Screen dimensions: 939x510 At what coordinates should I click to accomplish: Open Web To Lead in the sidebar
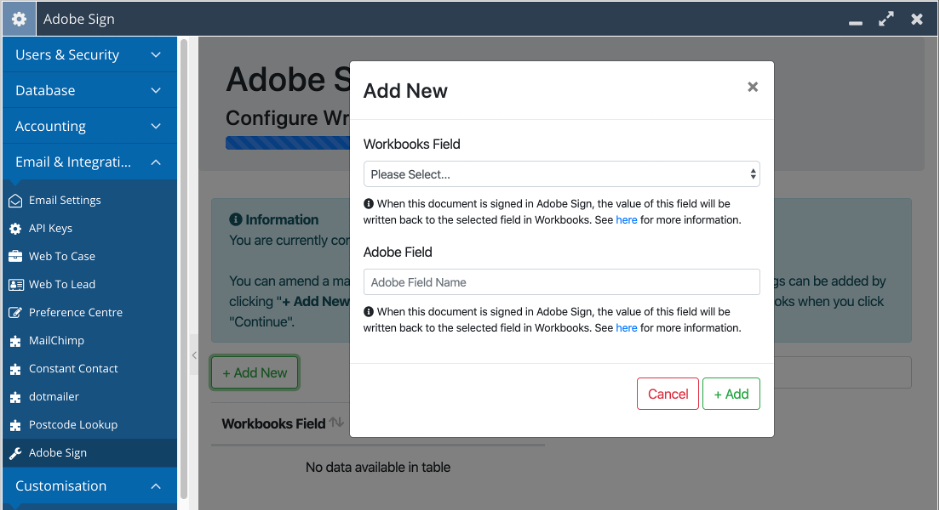[90, 284]
